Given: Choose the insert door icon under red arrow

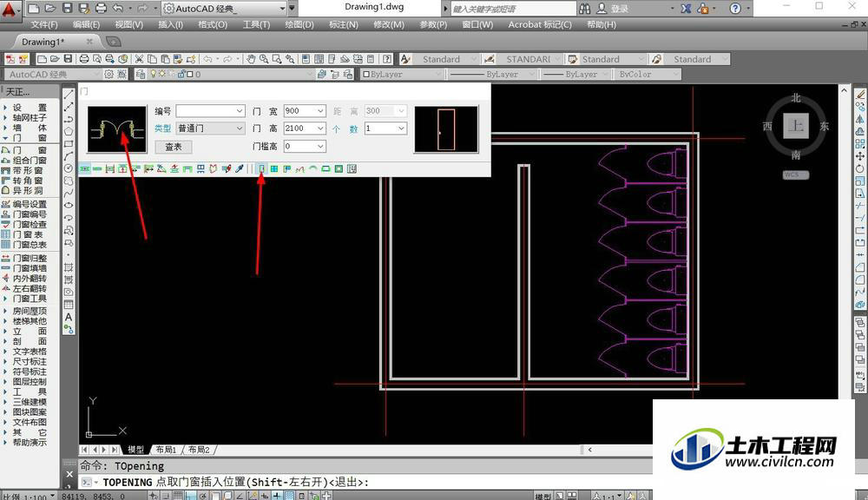Looking at the screenshot, I should coord(262,169).
